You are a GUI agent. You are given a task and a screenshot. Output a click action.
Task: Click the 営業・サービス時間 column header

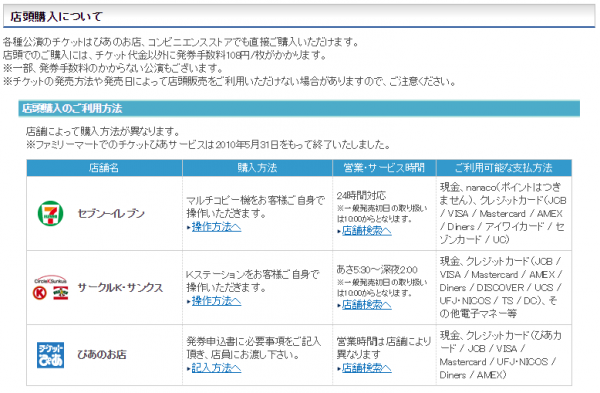pyautogui.click(x=384, y=168)
